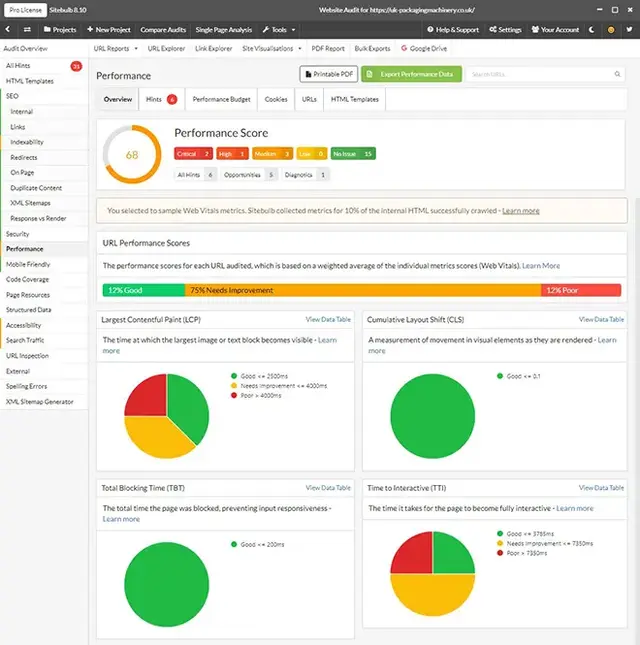The height and width of the screenshot is (645, 640).
Task: Expand the Tools dropdown menu
Action: (279, 30)
